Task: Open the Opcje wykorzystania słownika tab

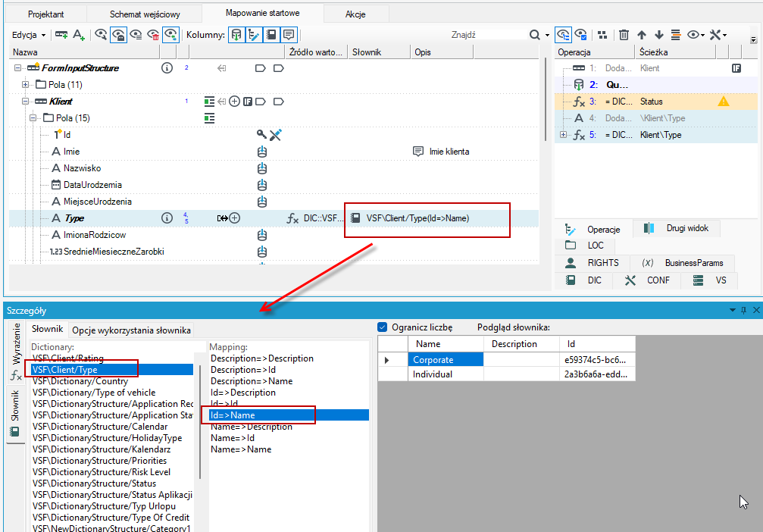Action: pyautogui.click(x=131, y=330)
